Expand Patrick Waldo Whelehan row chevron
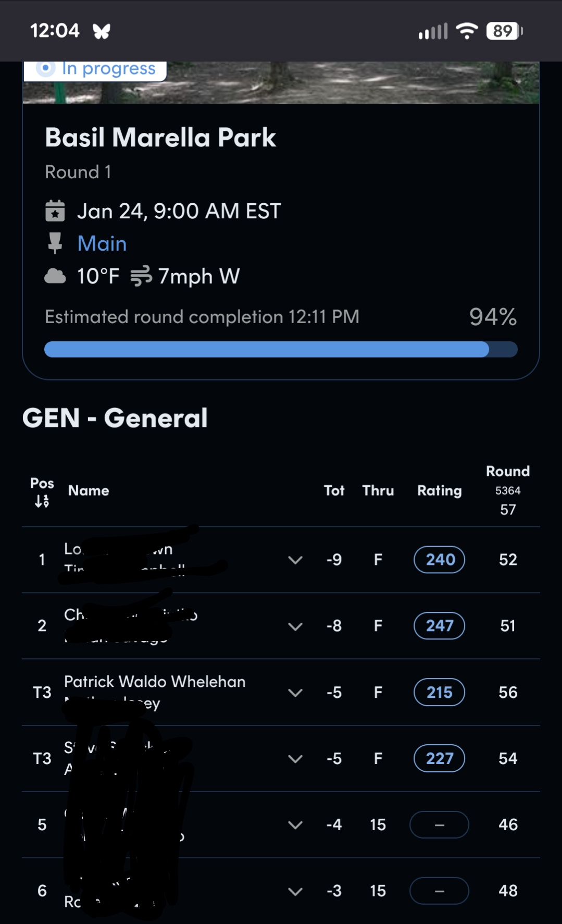562x924 pixels. (x=295, y=693)
